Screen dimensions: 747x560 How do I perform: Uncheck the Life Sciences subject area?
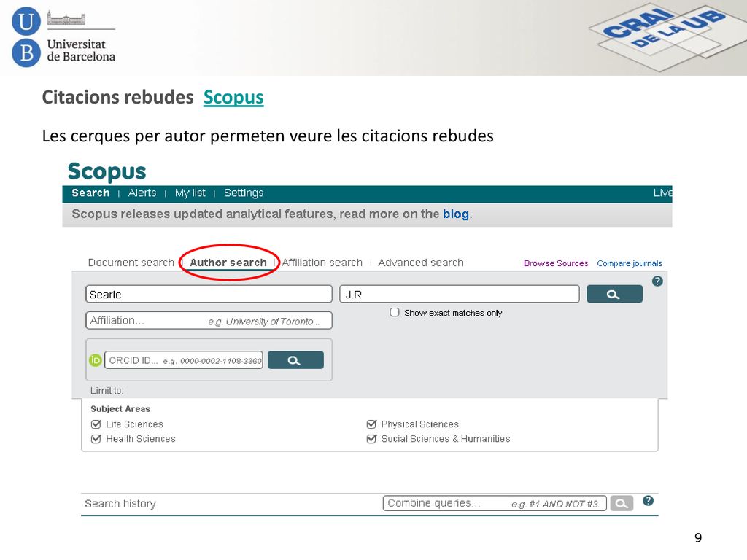tap(96, 424)
